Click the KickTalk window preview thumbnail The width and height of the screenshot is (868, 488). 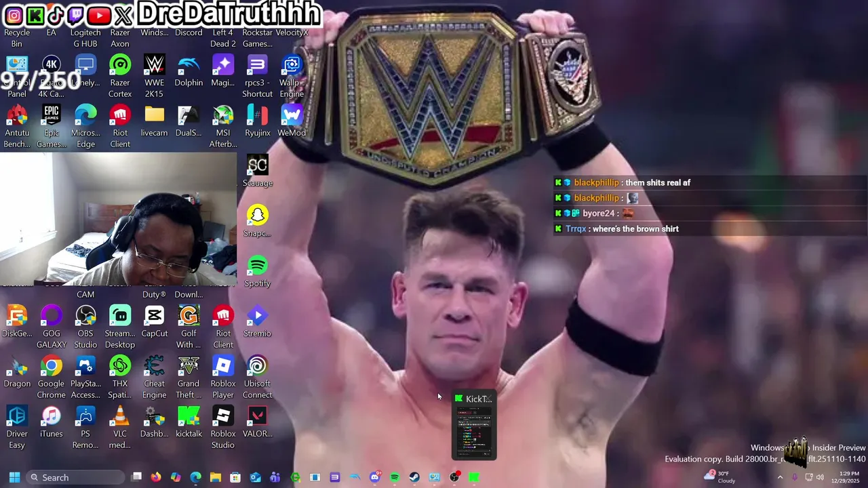coord(474,426)
